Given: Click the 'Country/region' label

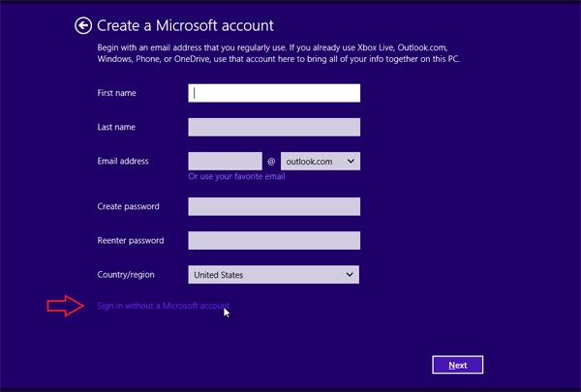Looking at the screenshot, I should 126,275.
